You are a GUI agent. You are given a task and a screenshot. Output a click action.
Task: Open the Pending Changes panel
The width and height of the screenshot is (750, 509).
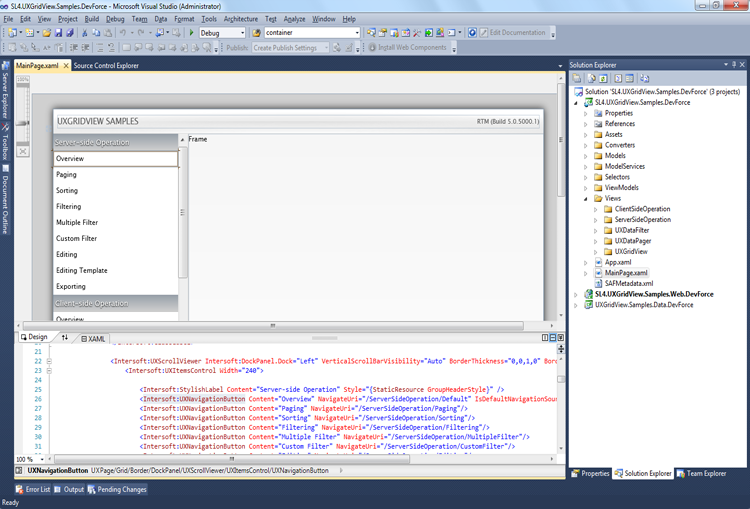[117, 489]
